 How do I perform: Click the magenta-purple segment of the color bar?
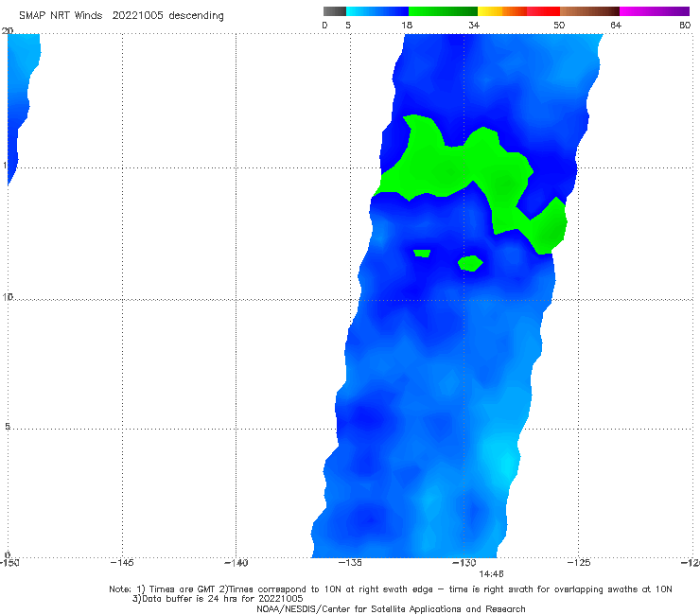pos(655,11)
